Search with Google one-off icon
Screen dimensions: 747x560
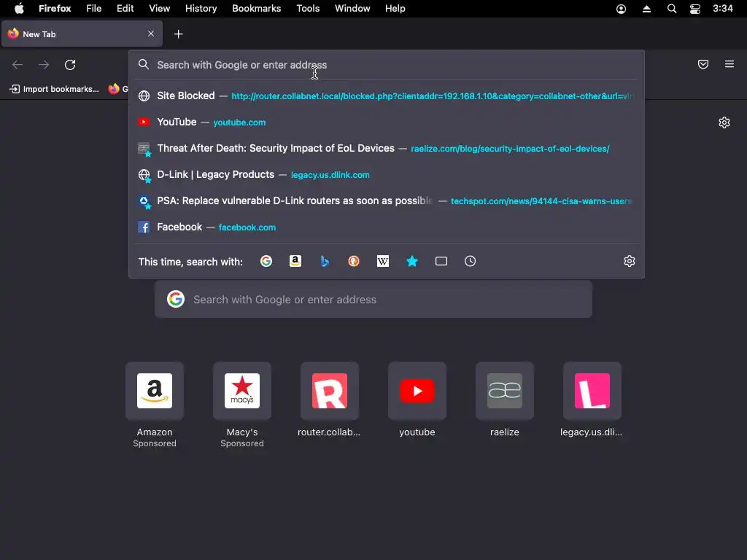[266, 261]
